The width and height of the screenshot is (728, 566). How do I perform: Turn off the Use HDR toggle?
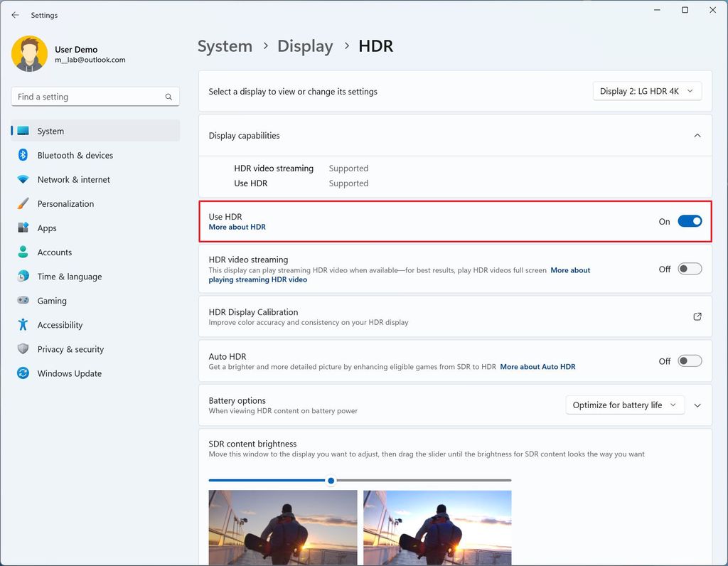click(x=689, y=221)
